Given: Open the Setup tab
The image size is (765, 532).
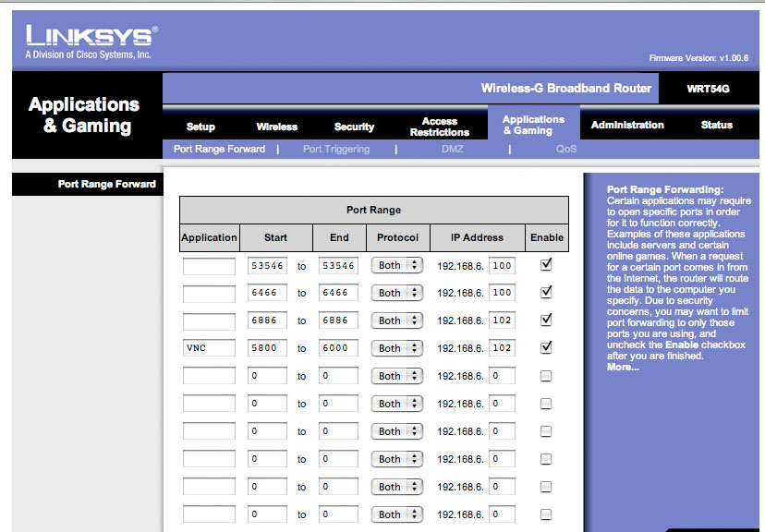Looking at the screenshot, I should point(200,127).
